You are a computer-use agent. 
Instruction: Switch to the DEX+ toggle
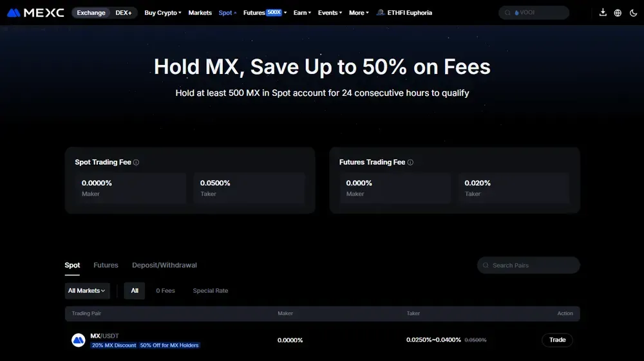[x=123, y=13]
